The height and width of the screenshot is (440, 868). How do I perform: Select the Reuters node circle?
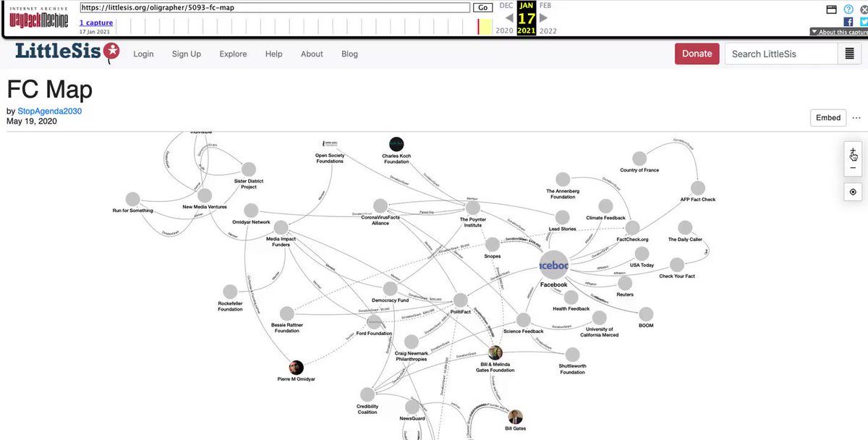click(x=624, y=283)
